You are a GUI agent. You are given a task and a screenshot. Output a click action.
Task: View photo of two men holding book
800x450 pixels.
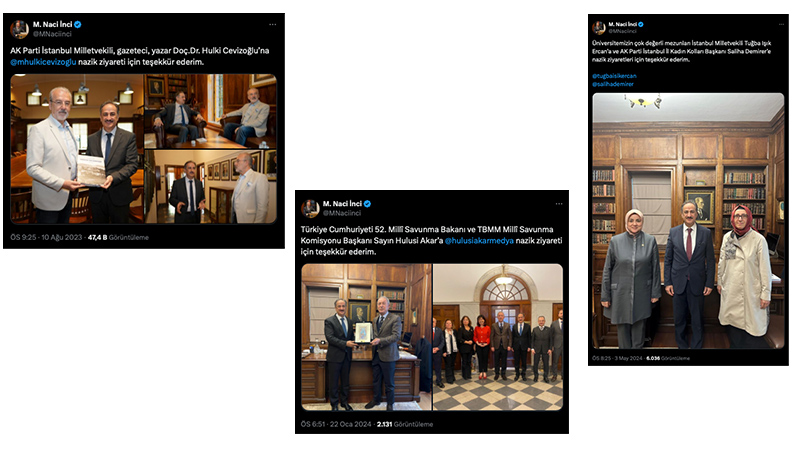[77, 149]
